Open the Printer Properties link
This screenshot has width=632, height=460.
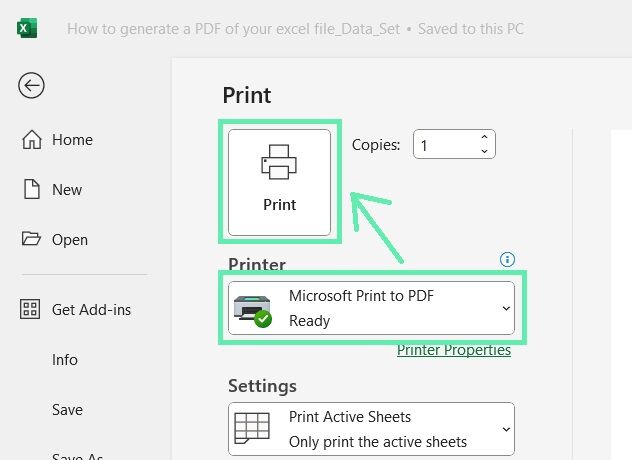pyautogui.click(x=454, y=350)
